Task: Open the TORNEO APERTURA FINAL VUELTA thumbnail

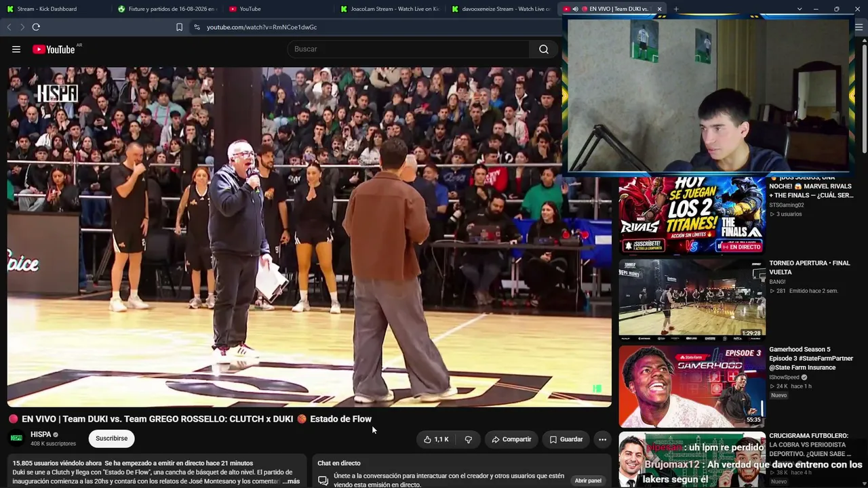Action: tap(692, 299)
